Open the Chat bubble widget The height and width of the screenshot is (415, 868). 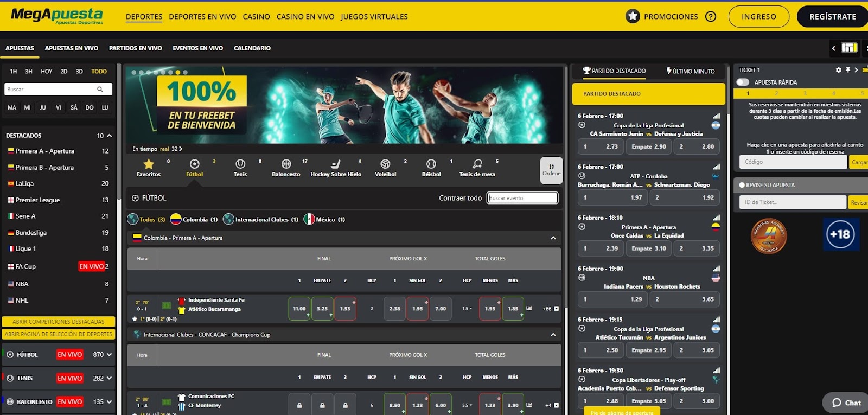coord(846,403)
